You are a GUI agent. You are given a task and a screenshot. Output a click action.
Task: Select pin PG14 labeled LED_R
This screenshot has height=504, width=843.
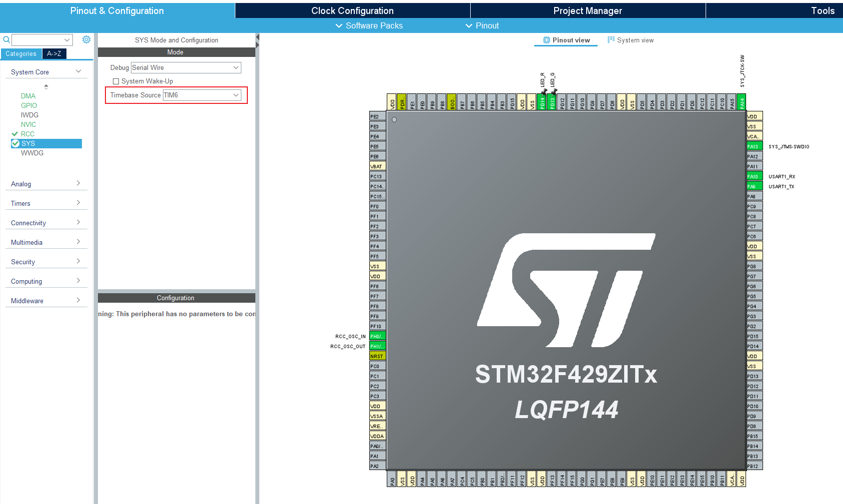pos(542,102)
